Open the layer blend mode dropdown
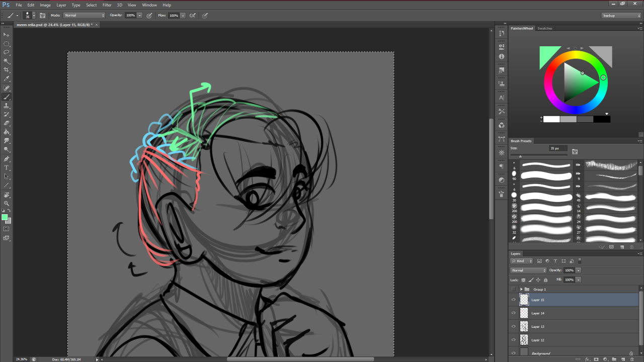The height and width of the screenshot is (362, 644). pyautogui.click(x=528, y=270)
